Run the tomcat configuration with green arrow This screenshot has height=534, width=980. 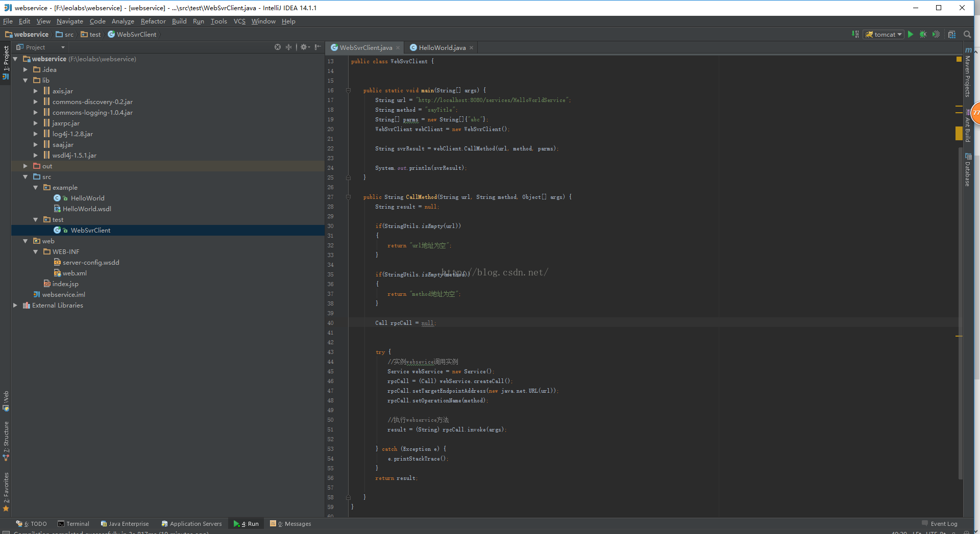pos(911,34)
